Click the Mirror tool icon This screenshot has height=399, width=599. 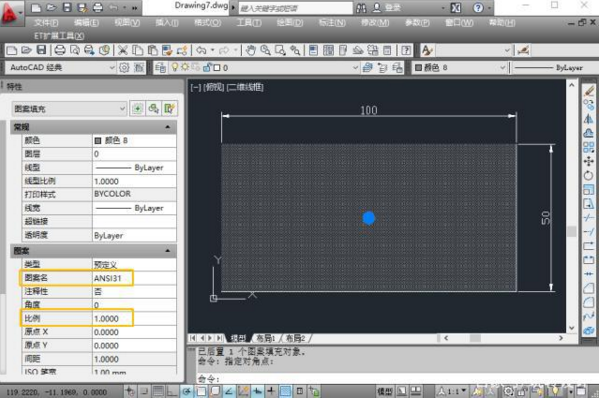point(589,119)
